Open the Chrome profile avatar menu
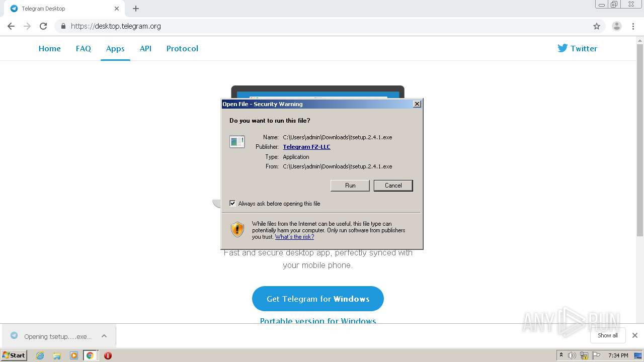 point(617,26)
